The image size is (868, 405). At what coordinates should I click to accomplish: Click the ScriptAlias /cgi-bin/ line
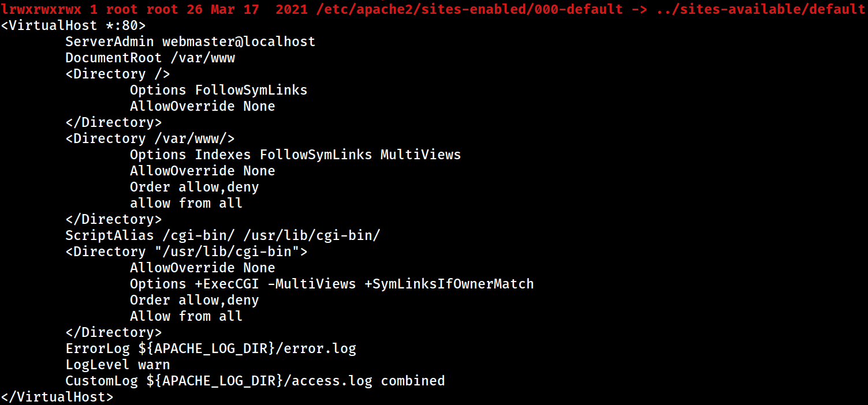pos(223,235)
